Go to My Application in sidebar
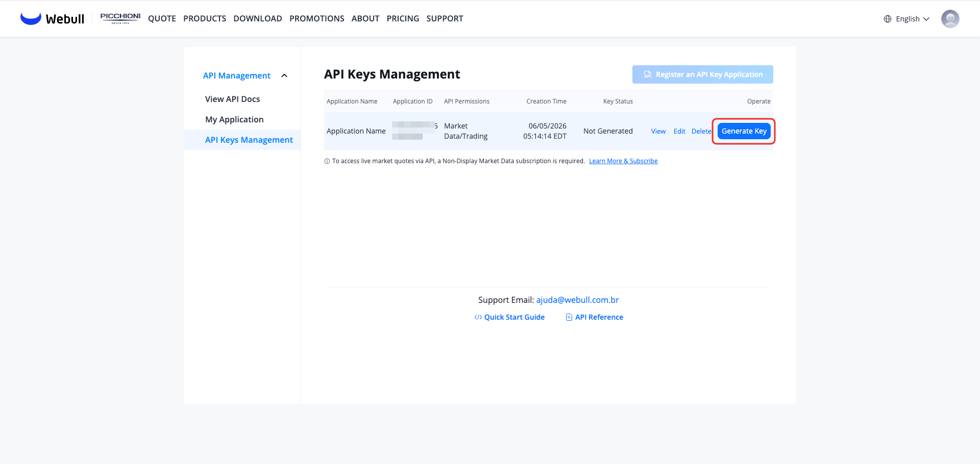Viewport: 980px width, 464px height. coord(234,119)
